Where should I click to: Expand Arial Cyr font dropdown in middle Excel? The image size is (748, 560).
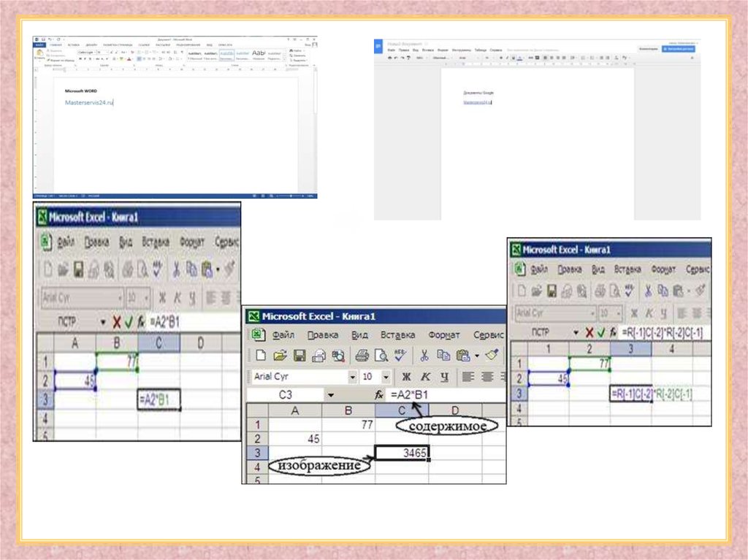pyautogui.click(x=353, y=377)
